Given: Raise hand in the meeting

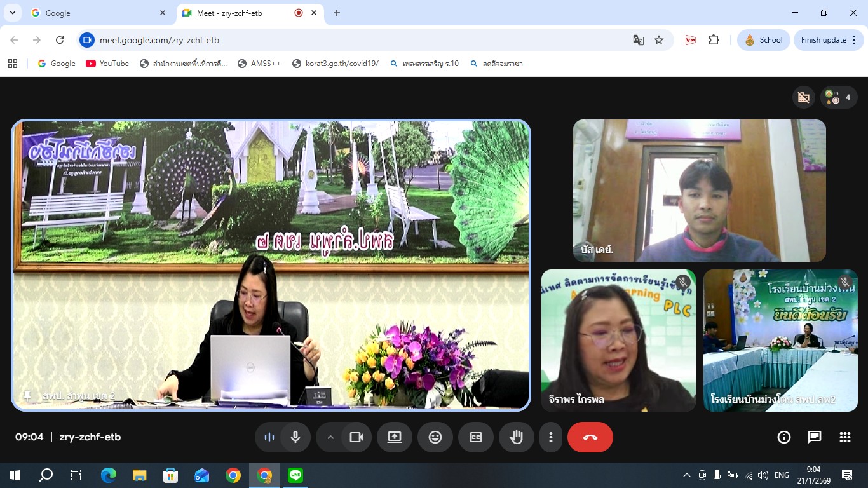Looking at the screenshot, I should [x=516, y=437].
